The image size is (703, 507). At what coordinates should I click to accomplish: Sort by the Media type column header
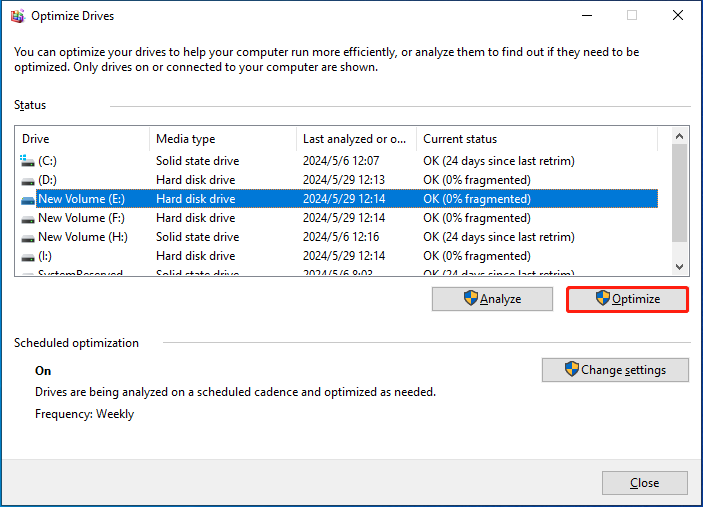[223, 139]
